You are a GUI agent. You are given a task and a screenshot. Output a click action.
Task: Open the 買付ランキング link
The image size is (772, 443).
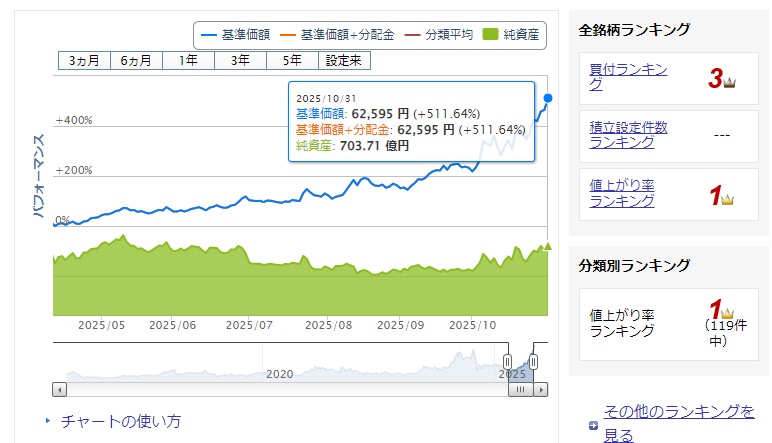[628, 77]
